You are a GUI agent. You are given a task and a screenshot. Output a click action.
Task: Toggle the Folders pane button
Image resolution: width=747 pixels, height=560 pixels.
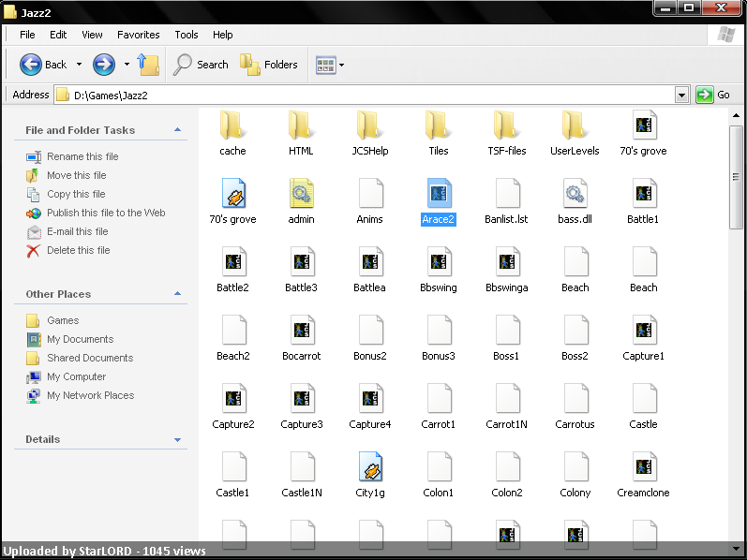pos(269,65)
